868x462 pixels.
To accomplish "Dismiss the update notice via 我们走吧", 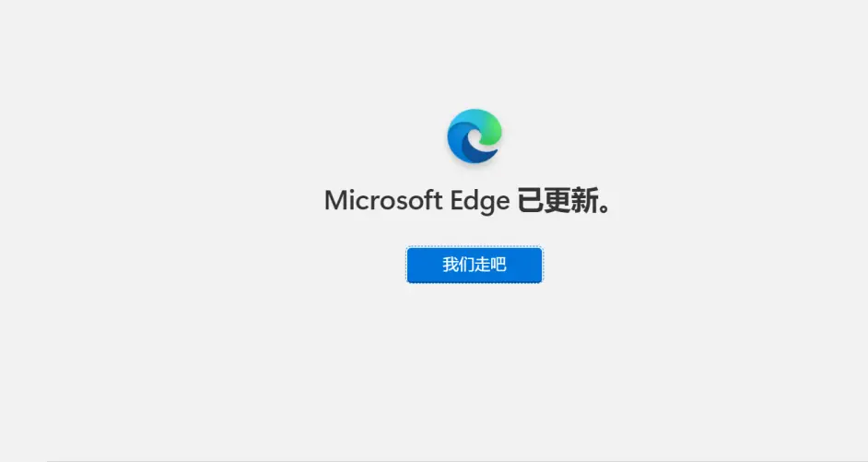I will coord(475,265).
